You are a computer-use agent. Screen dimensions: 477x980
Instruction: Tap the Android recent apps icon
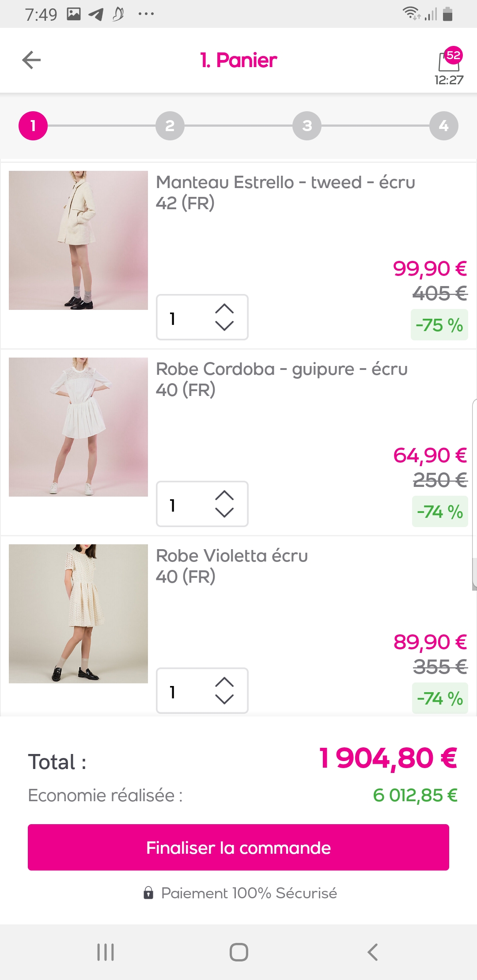pos(106,952)
